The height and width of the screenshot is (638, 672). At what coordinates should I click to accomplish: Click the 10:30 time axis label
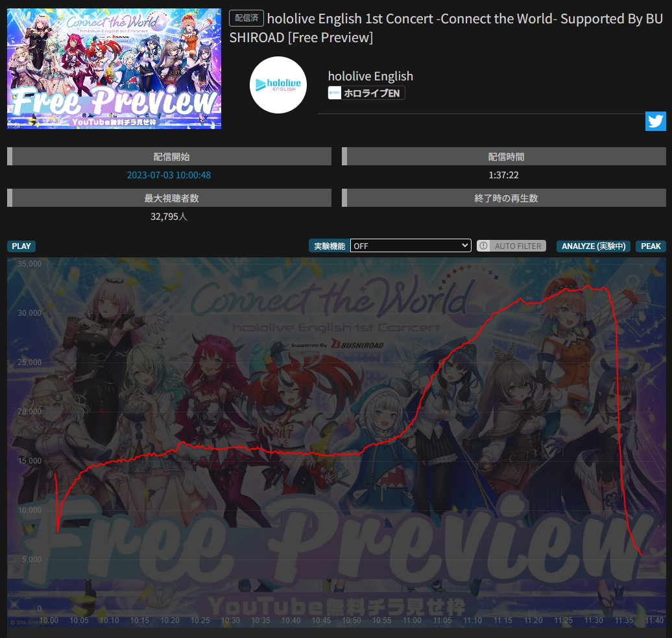click(230, 620)
